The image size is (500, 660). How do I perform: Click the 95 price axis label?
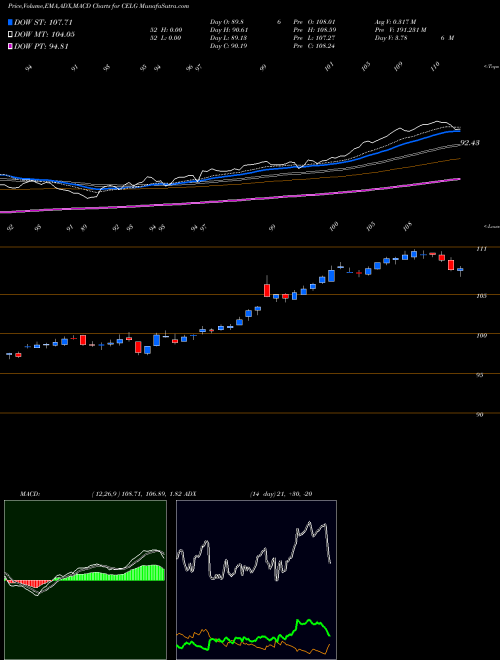tap(480, 375)
